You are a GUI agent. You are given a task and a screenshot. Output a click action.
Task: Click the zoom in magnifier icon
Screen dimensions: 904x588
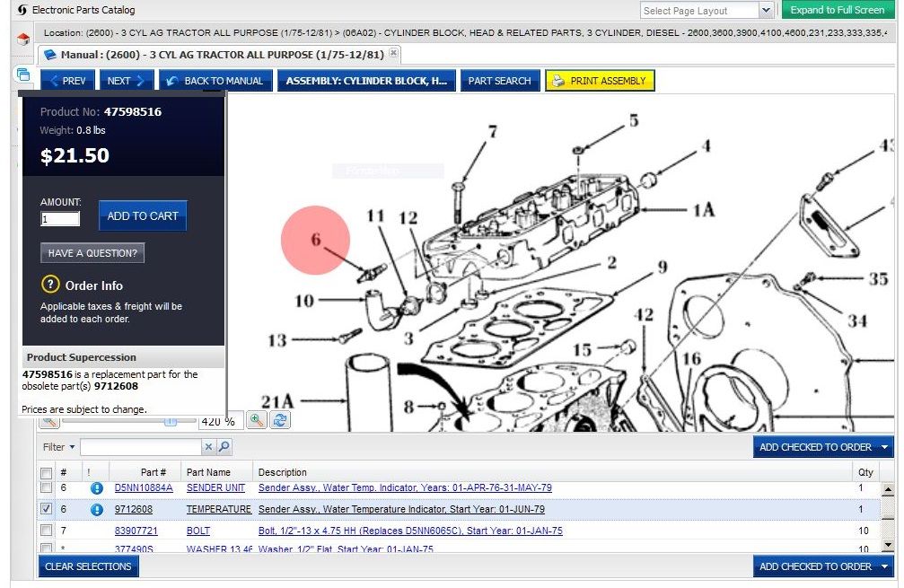coord(257,420)
